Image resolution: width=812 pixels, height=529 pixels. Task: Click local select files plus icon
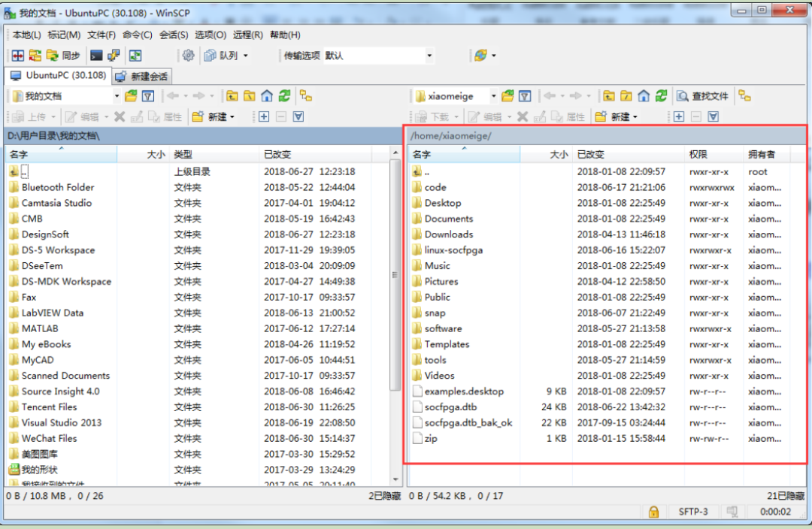coord(264,117)
